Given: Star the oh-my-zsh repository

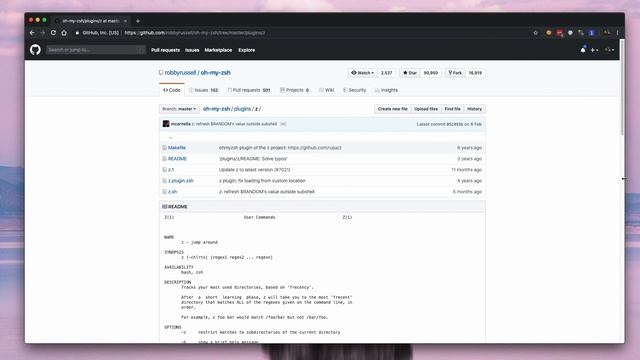Looking at the screenshot, I should tap(410, 73).
